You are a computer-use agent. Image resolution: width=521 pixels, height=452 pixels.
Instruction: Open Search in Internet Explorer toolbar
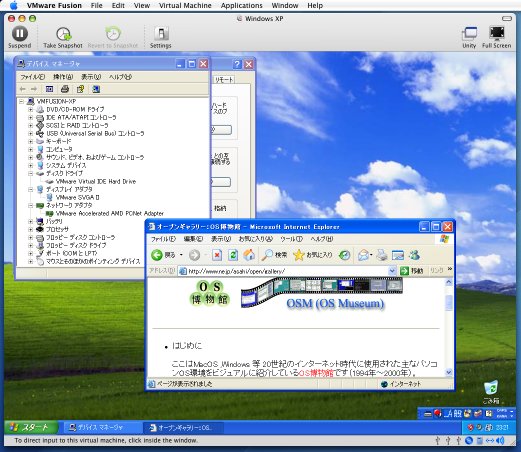[x=274, y=255]
